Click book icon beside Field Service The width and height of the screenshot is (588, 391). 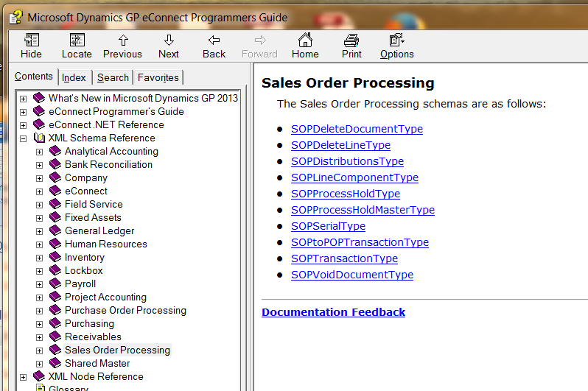55,204
